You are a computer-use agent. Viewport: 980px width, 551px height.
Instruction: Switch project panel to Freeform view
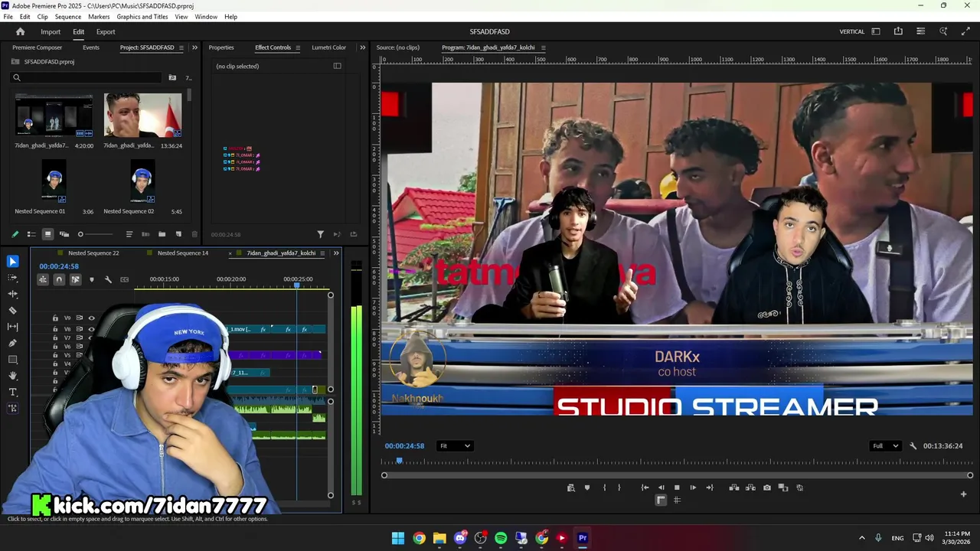pyautogui.click(x=64, y=234)
